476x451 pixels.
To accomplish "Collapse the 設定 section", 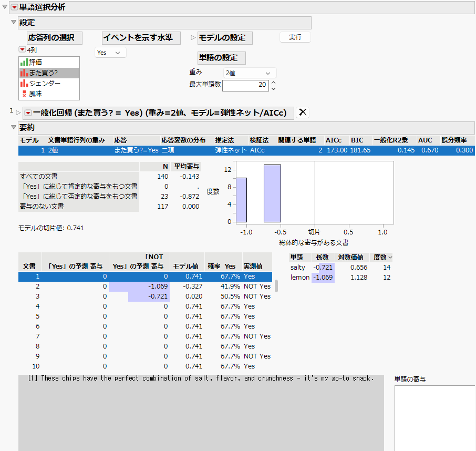I will click(13, 22).
